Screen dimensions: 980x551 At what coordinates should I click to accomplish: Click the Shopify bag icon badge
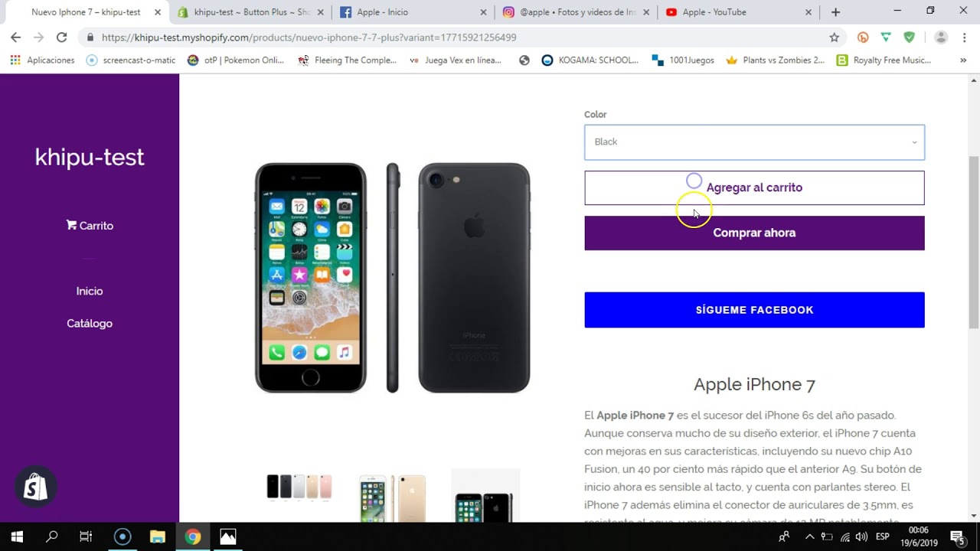pos(35,487)
